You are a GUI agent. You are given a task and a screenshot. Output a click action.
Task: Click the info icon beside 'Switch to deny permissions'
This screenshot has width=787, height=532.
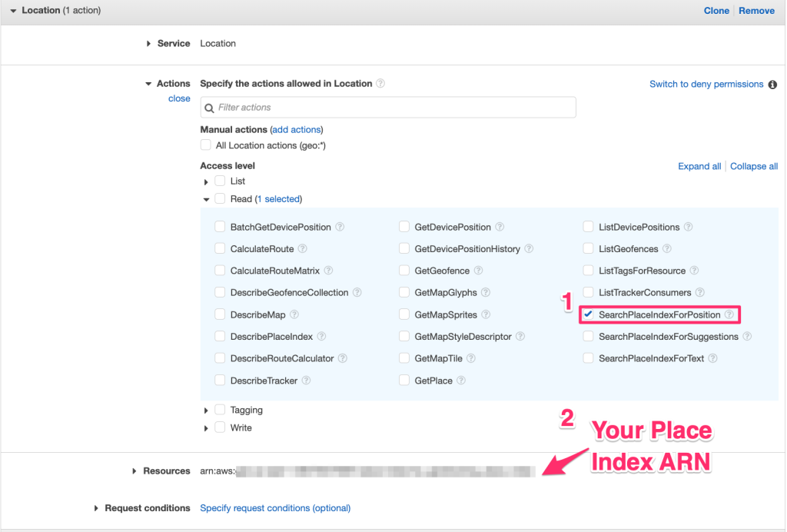click(x=772, y=84)
